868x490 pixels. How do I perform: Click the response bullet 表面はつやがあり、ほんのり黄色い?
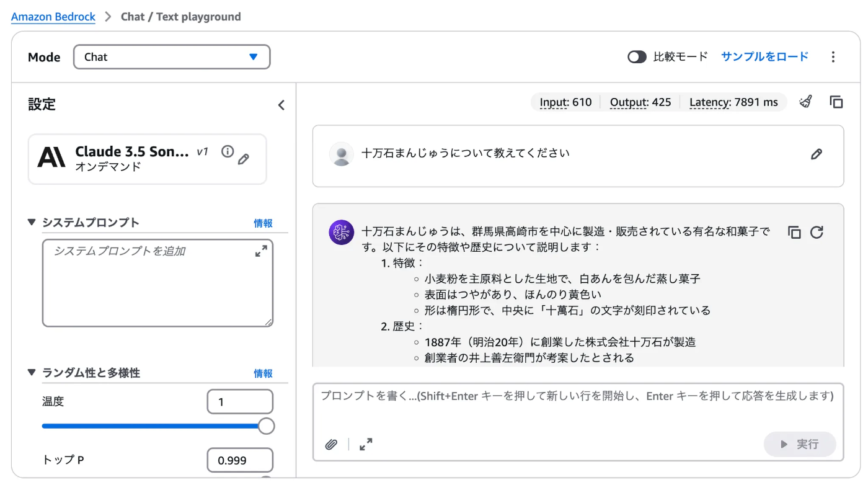click(x=513, y=295)
